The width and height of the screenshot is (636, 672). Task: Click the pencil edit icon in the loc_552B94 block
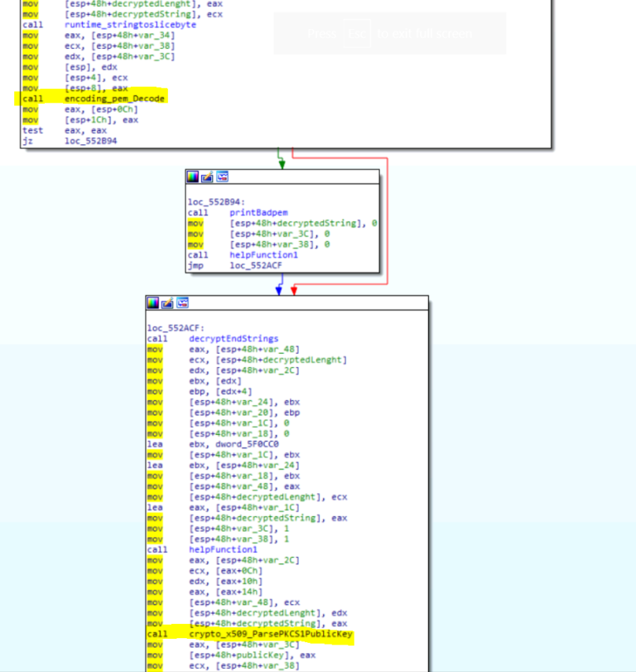207,176
